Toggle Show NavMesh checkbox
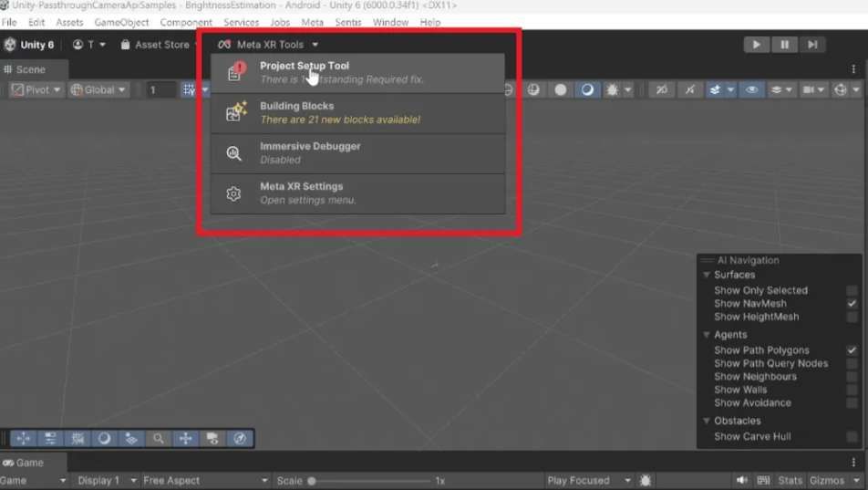 point(852,304)
